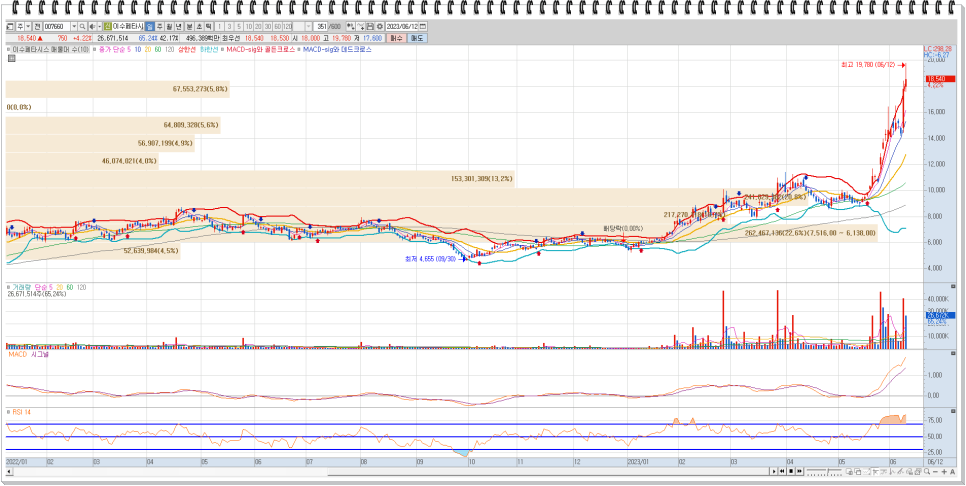This screenshot has height=486, width=966.
Task: Click the small grid table icon under legend
Action: tap(11, 58)
